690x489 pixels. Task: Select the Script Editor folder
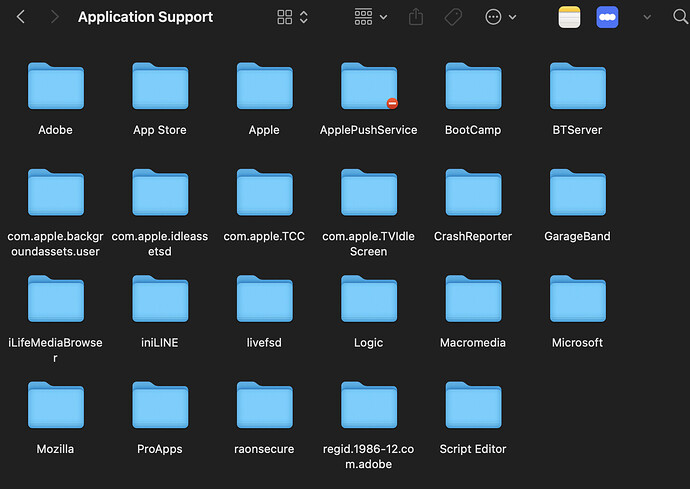click(473, 406)
